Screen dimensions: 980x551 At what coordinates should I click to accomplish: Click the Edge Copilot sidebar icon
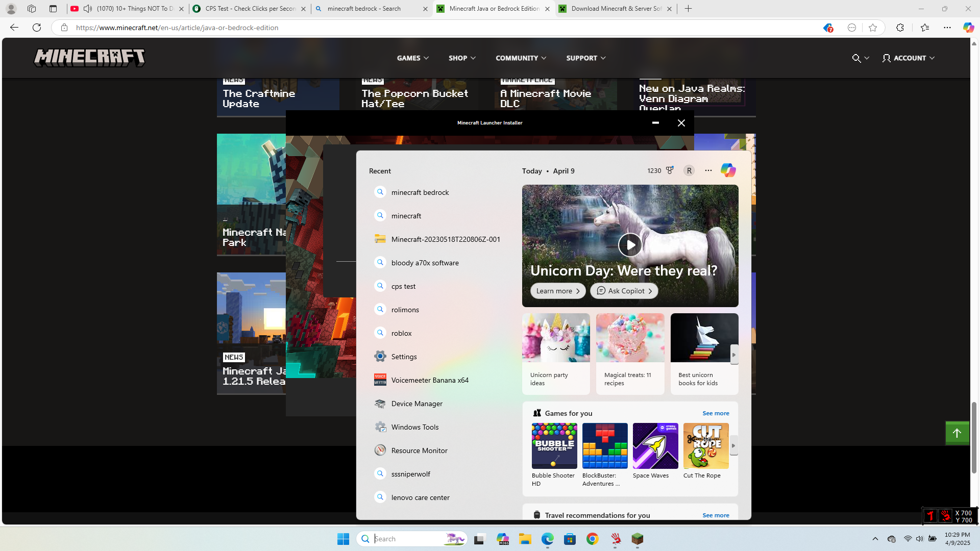point(968,28)
